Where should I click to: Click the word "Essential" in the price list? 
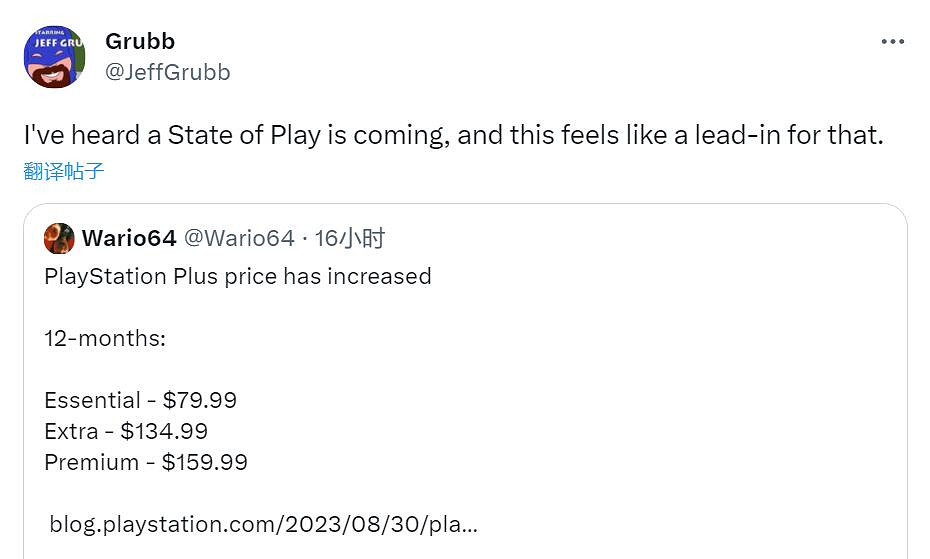pyautogui.click(x=92, y=400)
